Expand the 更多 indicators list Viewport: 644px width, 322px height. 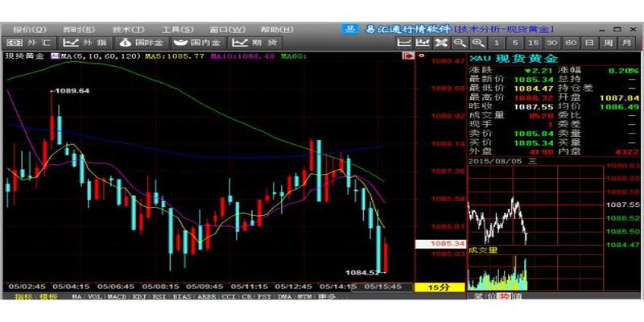point(328,297)
